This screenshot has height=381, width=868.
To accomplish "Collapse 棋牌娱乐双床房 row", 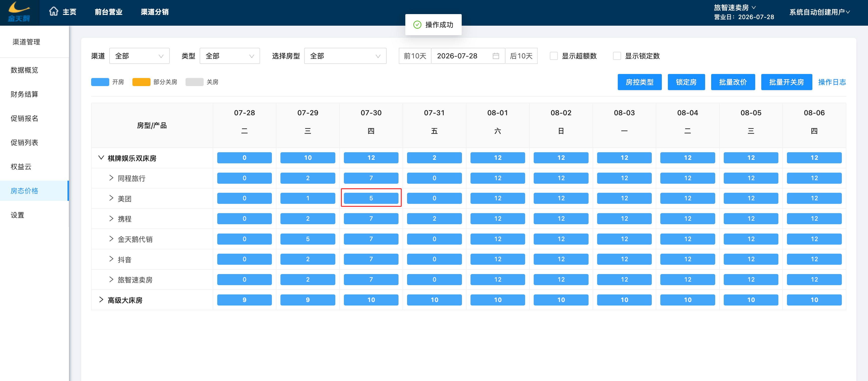I will [x=101, y=158].
